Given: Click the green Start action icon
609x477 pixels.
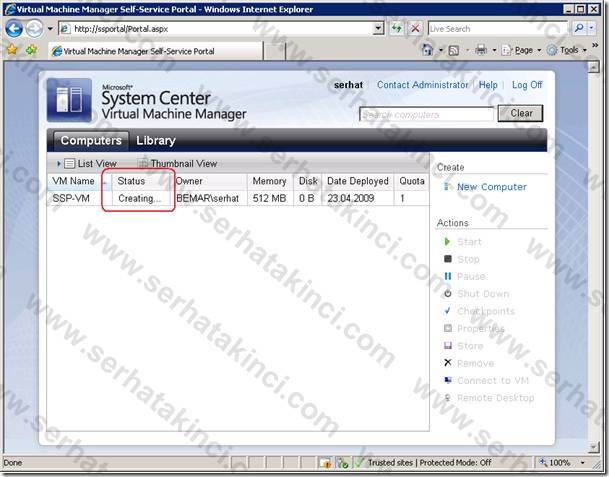Looking at the screenshot, I should (447, 242).
